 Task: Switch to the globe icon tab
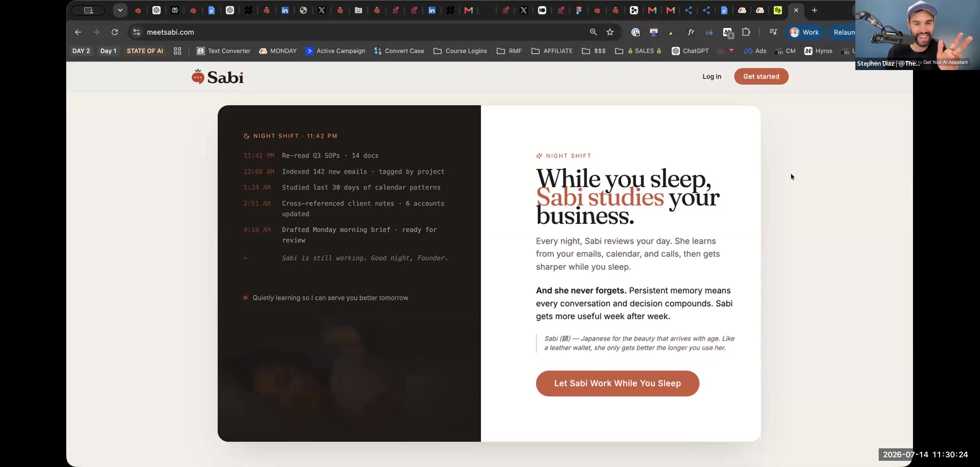pyautogui.click(x=303, y=11)
